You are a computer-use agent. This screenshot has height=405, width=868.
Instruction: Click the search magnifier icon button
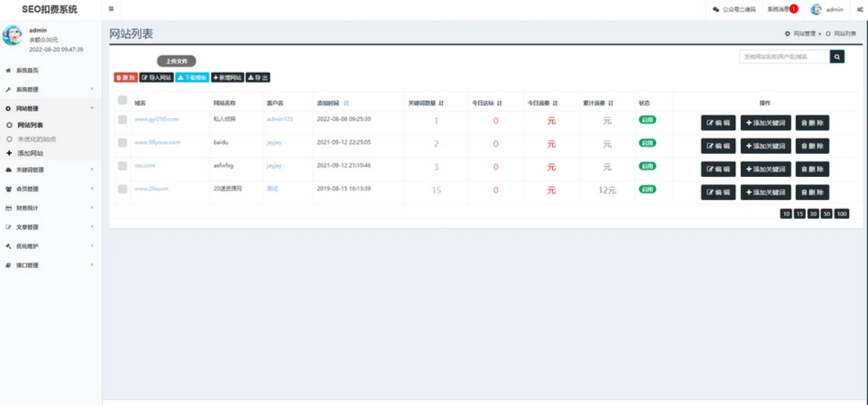[837, 57]
